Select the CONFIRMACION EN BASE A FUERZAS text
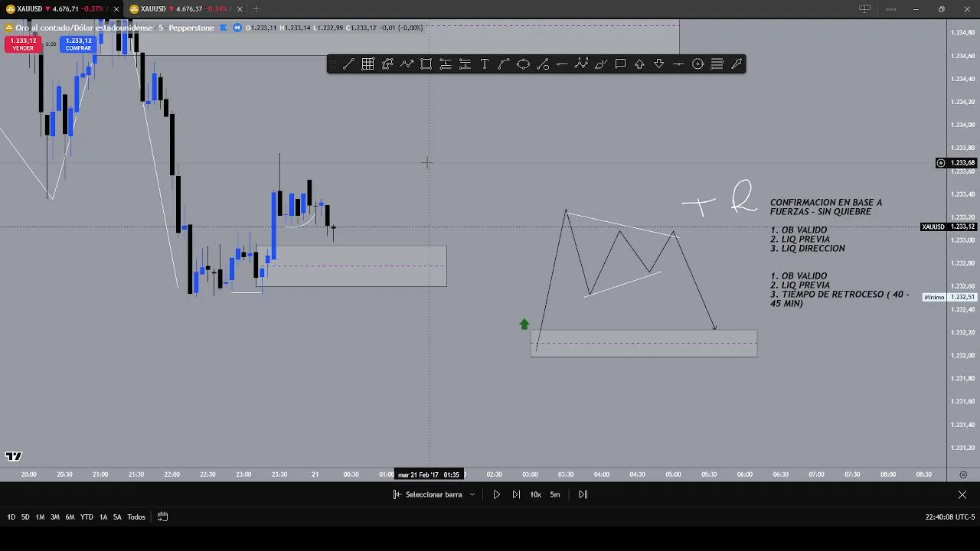 tap(825, 207)
